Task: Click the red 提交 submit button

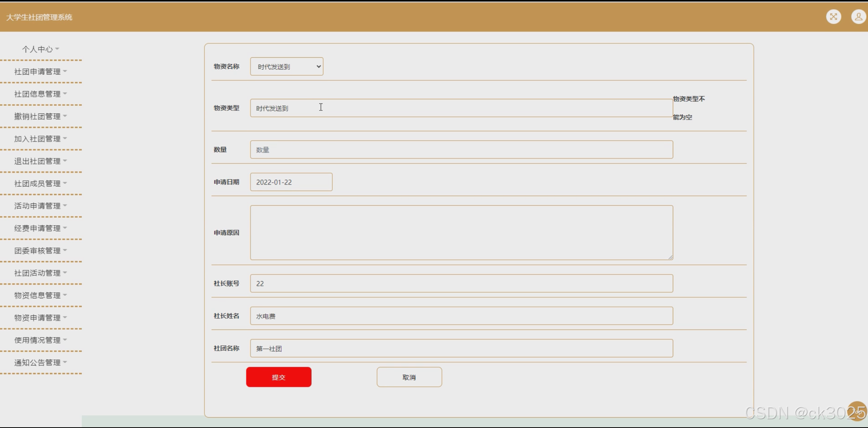Action: click(279, 377)
